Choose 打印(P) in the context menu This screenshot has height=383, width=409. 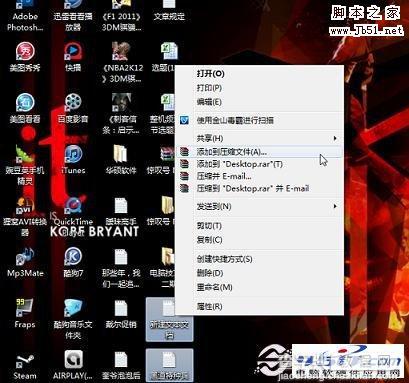click(259, 88)
